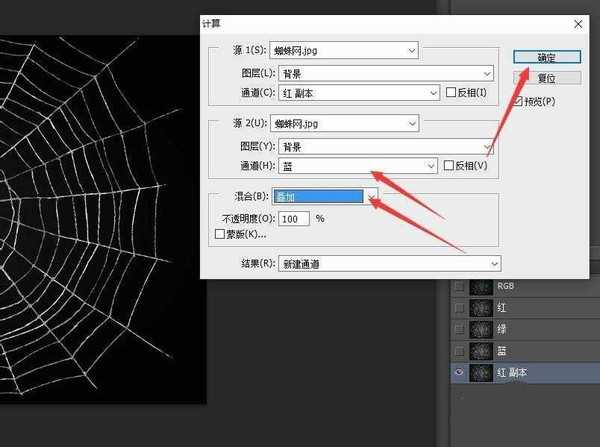Toggle visibility of the 绿 channel
600x447 pixels.
[459, 329]
